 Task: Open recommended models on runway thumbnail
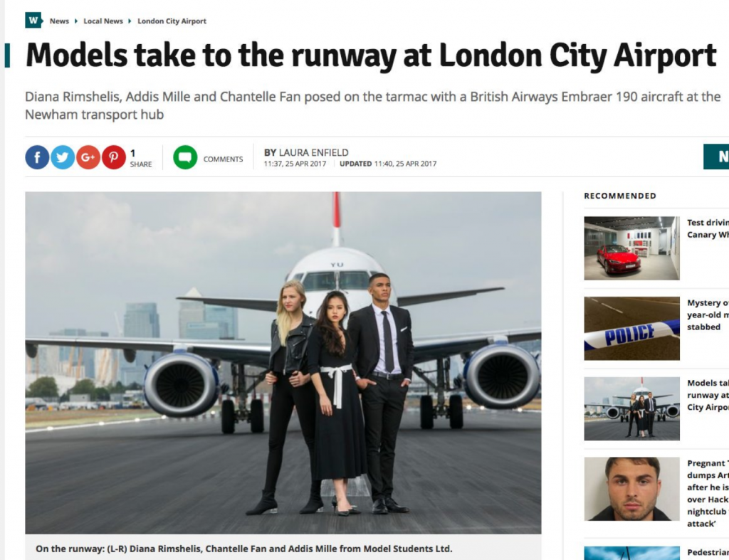click(x=632, y=408)
